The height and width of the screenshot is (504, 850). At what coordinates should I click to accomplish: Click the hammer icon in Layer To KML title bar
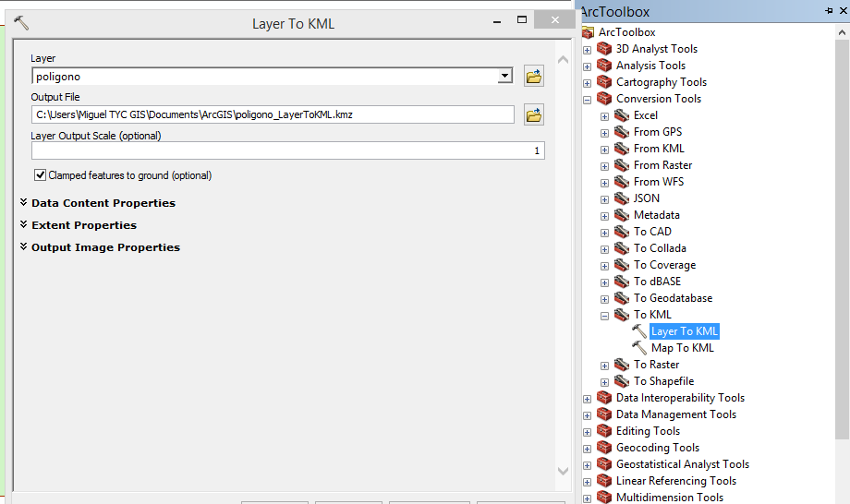point(21,23)
